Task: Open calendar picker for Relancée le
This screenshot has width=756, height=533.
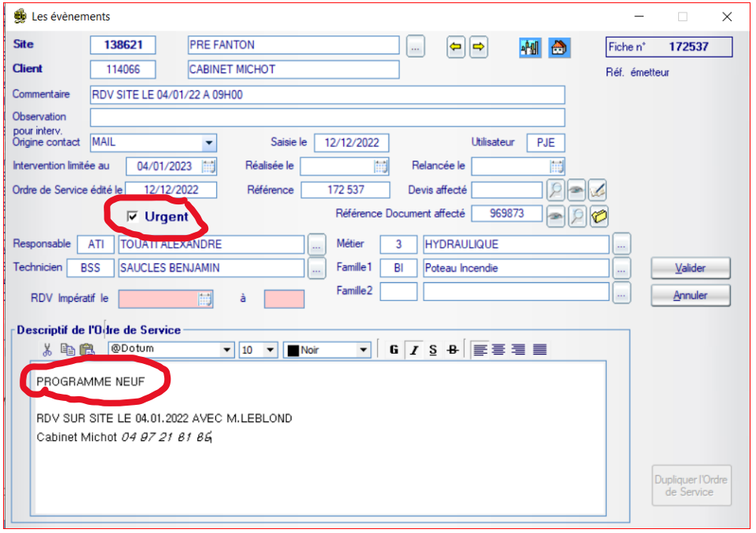Action: click(x=556, y=166)
